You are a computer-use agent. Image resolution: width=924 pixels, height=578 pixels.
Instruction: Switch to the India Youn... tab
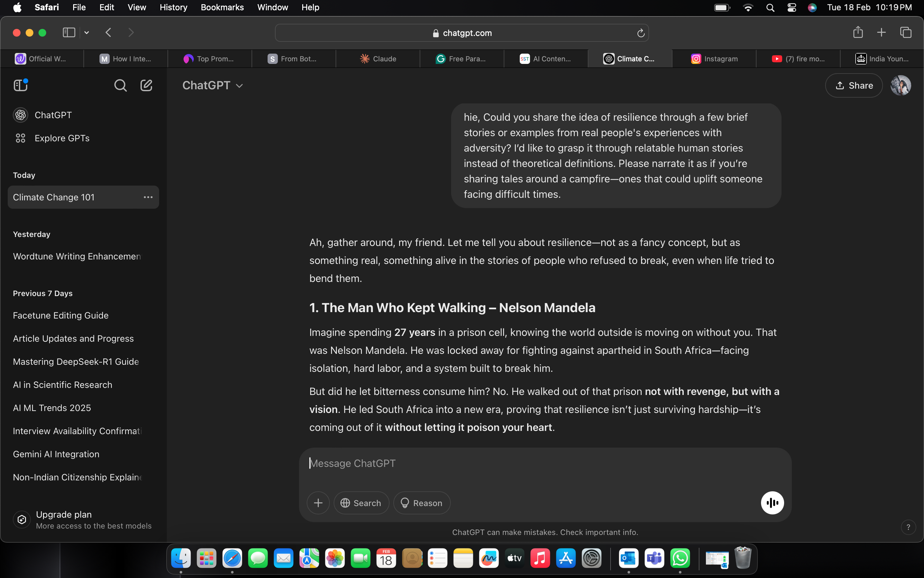(882, 59)
